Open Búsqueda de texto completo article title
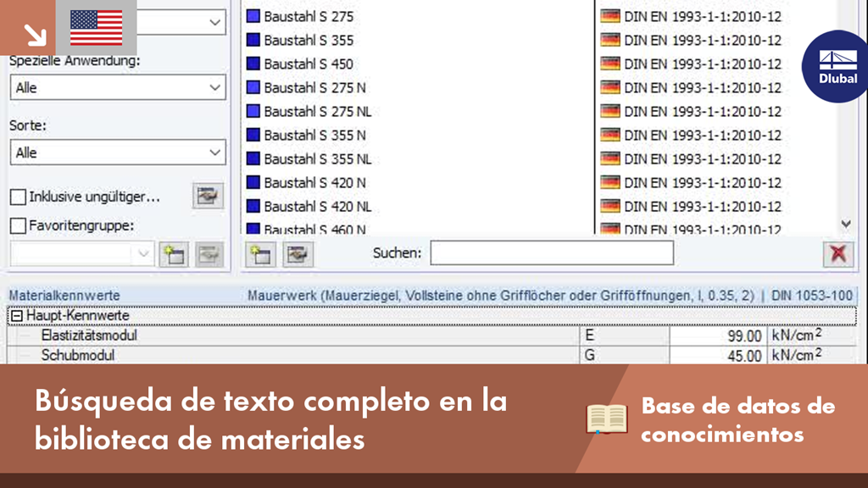 270,419
